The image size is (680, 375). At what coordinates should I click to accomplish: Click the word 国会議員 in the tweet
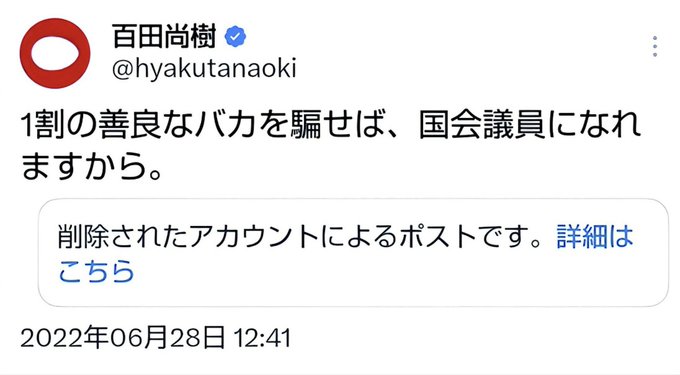coord(481,125)
